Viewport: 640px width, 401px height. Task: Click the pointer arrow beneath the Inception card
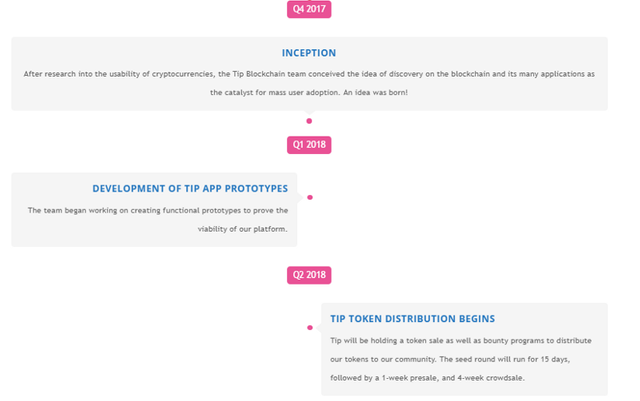click(309, 112)
